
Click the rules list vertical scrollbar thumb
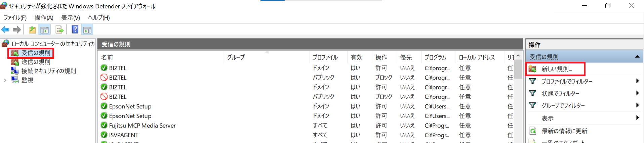[x=519, y=69]
